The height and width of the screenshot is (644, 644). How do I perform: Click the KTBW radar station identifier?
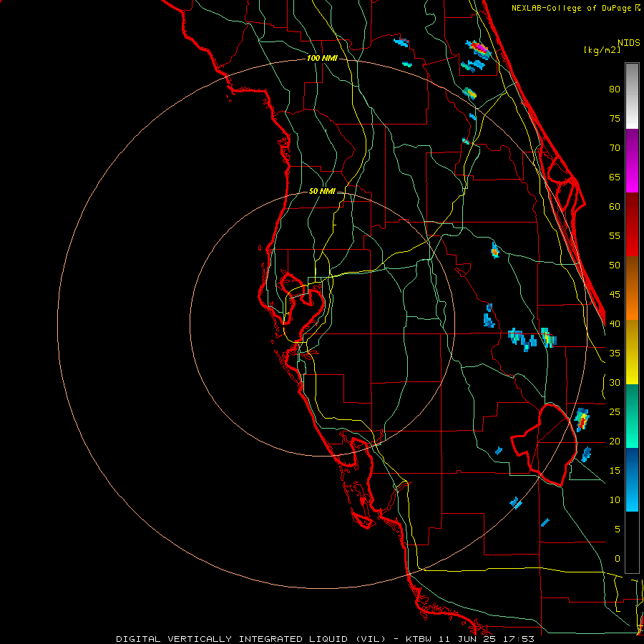click(419, 639)
